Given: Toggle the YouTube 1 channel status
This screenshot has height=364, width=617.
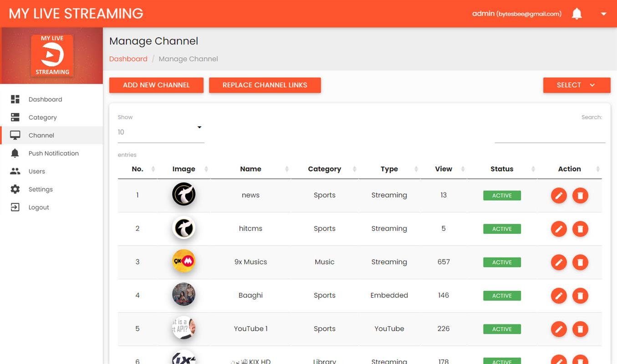Looking at the screenshot, I should coord(502,329).
